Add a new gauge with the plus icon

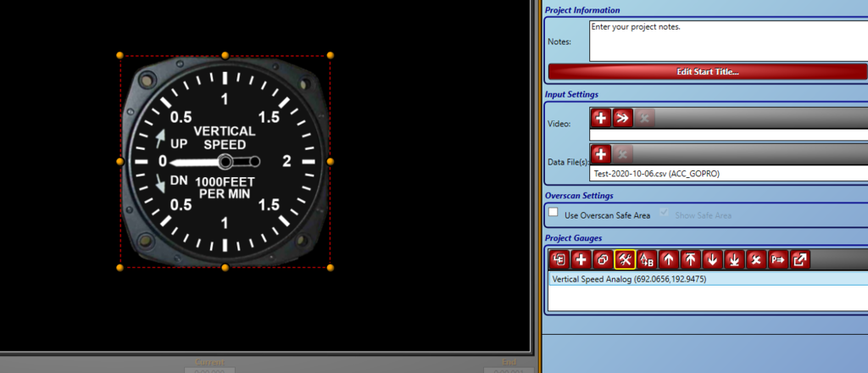coord(581,259)
